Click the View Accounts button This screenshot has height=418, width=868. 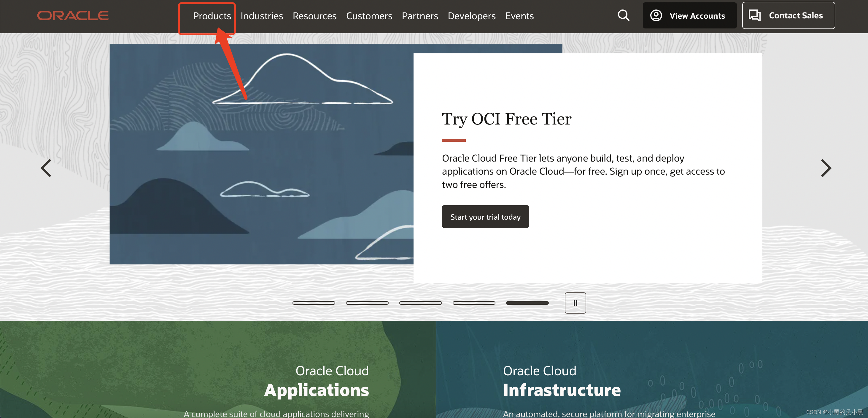point(689,16)
